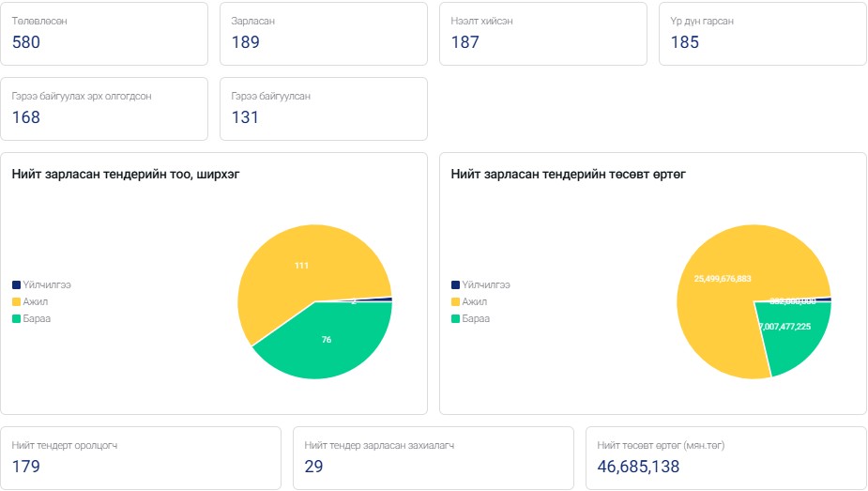Select the Нийт төсөвт өртөг 46,685,138 card
Image resolution: width=868 pixels, height=491 pixels.
[725, 457]
